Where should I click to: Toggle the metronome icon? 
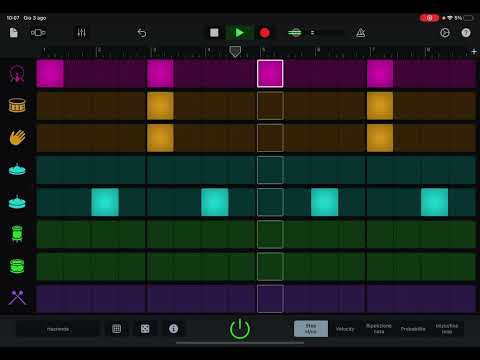[x=361, y=33]
